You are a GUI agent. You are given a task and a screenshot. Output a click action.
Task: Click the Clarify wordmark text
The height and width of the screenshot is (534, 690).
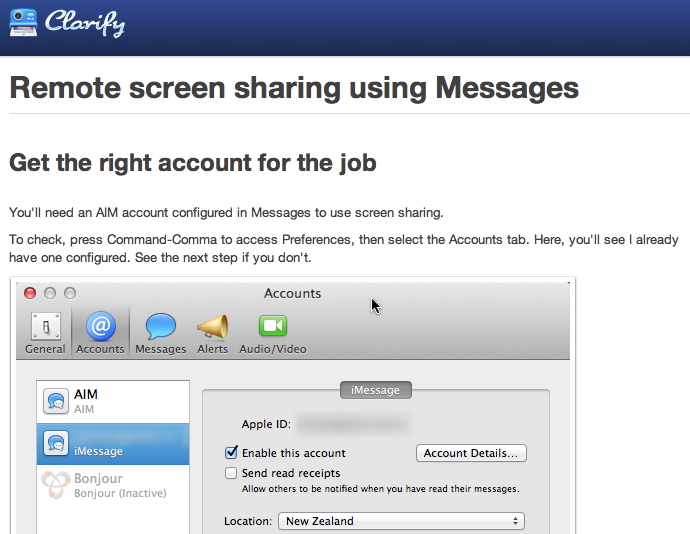85,23
